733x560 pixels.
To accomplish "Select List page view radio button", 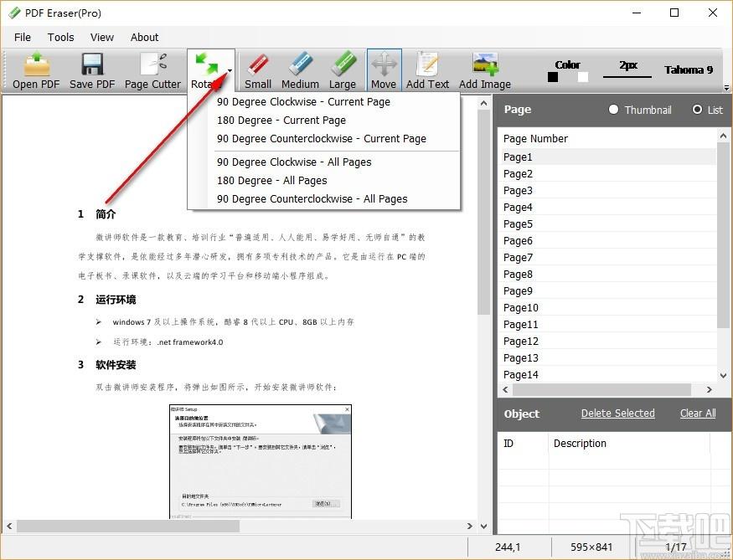I will coord(697,110).
